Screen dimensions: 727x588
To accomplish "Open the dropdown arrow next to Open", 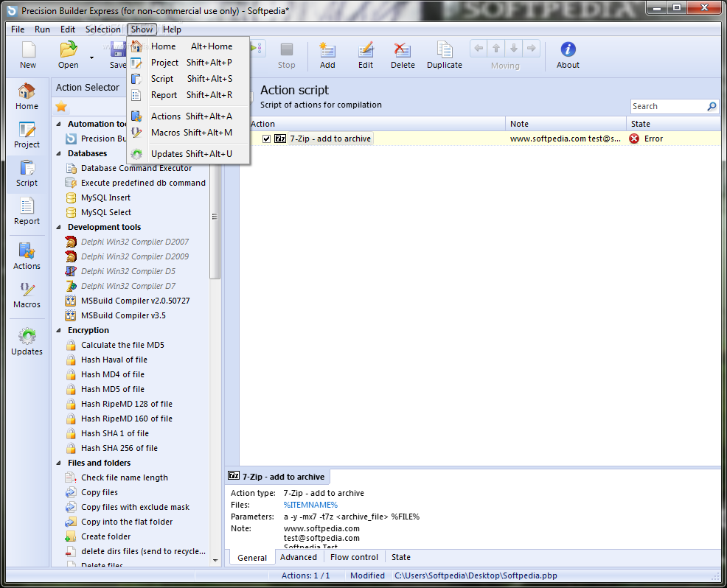I will [91, 57].
